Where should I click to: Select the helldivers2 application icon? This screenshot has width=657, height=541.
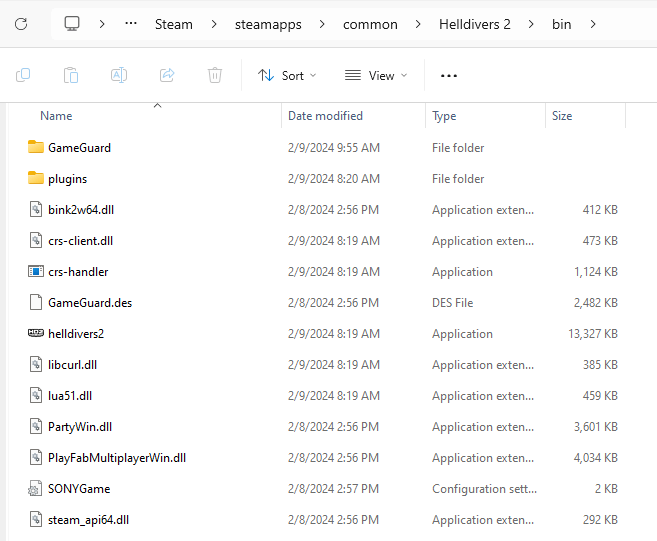click(36, 334)
